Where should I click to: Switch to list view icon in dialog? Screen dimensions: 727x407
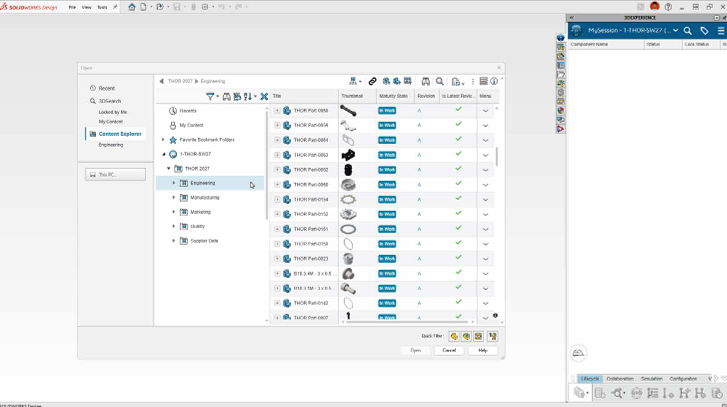(x=484, y=81)
